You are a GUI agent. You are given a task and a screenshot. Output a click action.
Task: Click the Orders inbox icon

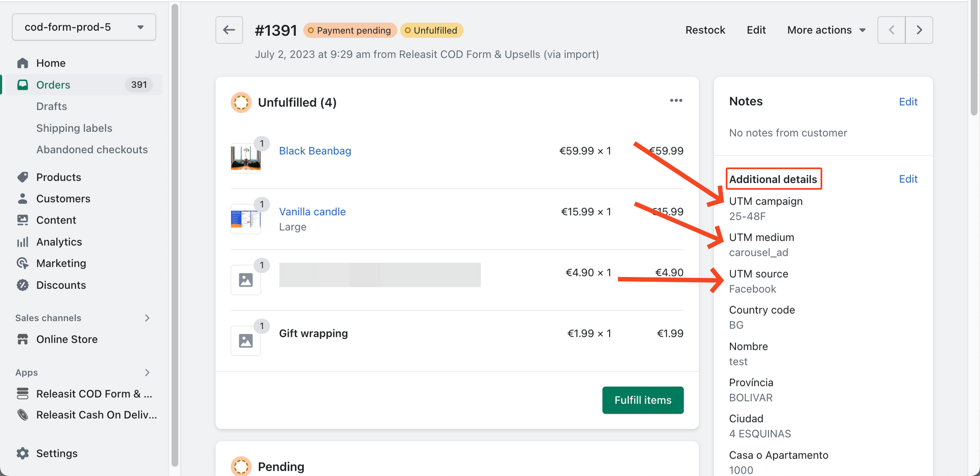coord(23,85)
